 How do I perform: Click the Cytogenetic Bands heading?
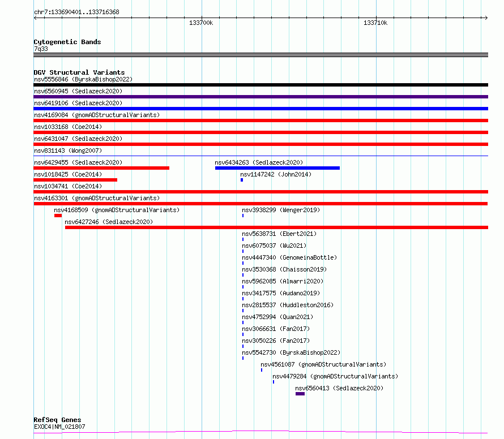(67, 42)
